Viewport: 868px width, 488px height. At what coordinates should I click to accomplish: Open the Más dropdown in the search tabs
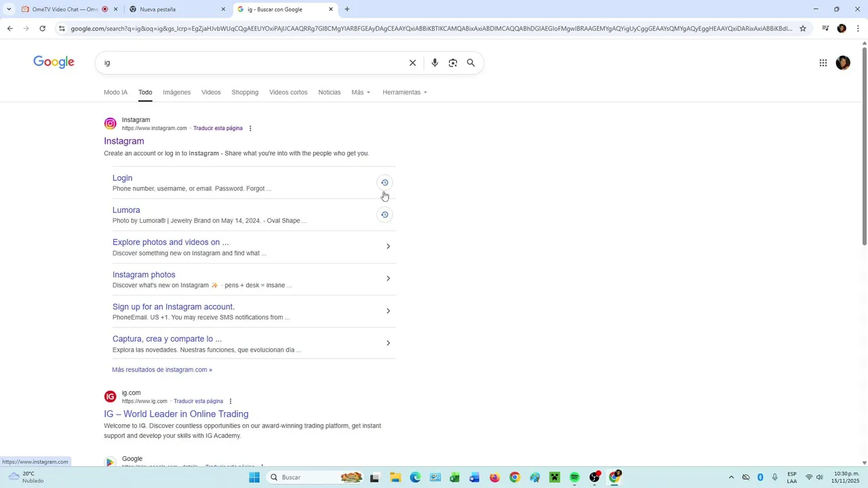(x=361, y=92)
